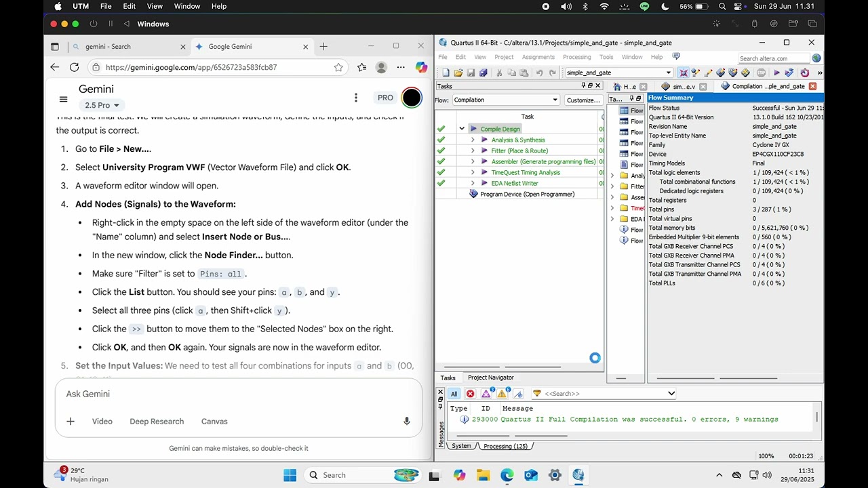Click the Customize... button in Tasks panel
The image size is (868, 488).
click(583, 100)
